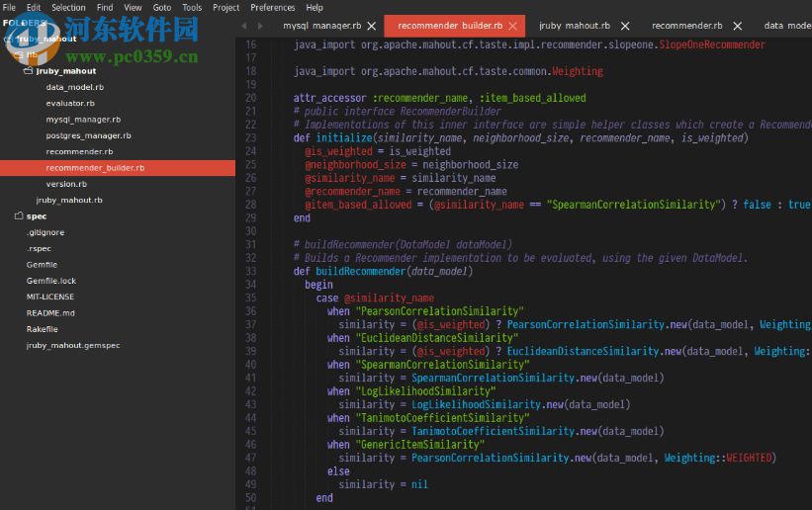Open data_model.rb in sidebar
Viewport: 812px width, 510px height.
74,87
